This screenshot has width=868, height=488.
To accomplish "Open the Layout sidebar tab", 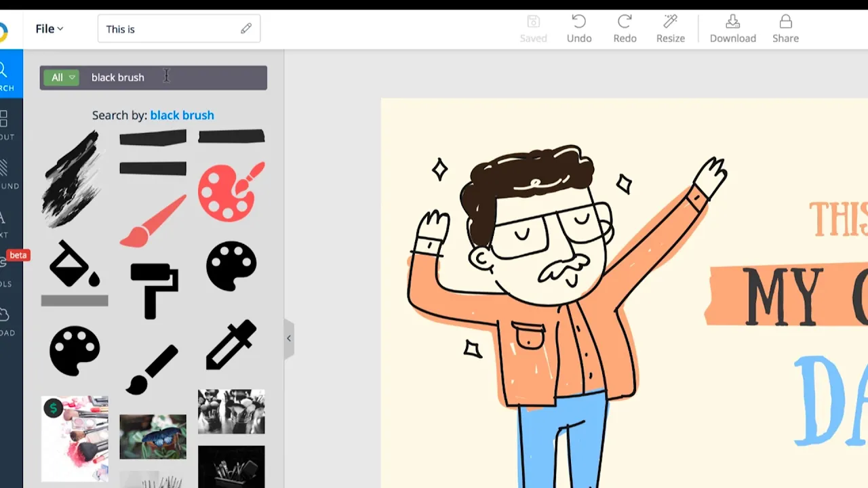I will [x=6, y=124].
